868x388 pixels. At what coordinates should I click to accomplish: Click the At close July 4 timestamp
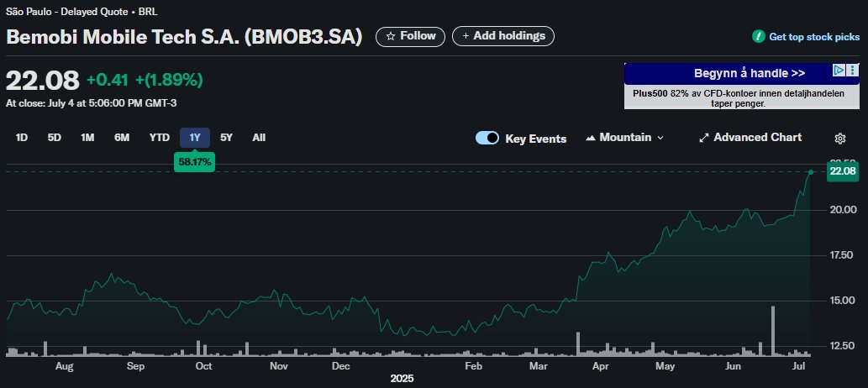[x=92, y=103]
